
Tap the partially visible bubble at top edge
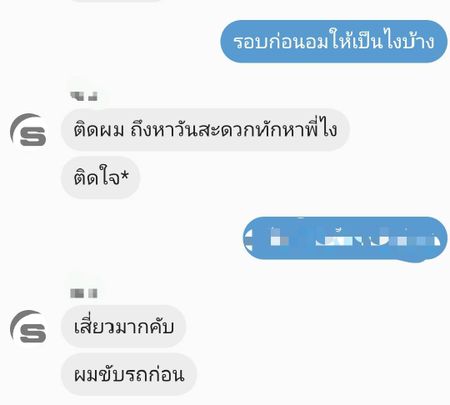pos(117,1)
